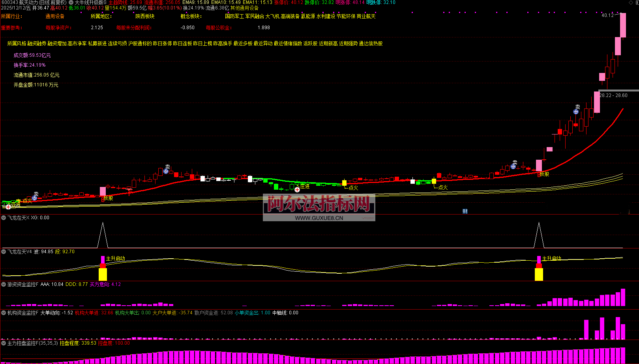Click the blue 财 finance marker
The height and width of the screenshot is (364, 639).
coord(465,211)
